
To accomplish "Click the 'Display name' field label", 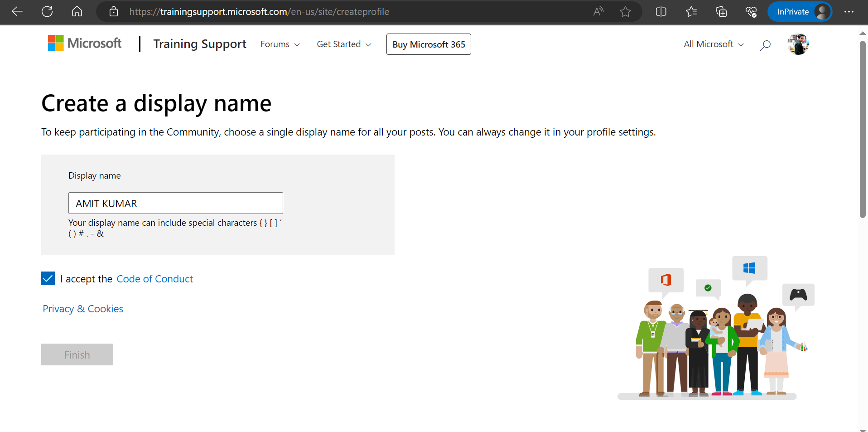I will (x=95, y=176).
